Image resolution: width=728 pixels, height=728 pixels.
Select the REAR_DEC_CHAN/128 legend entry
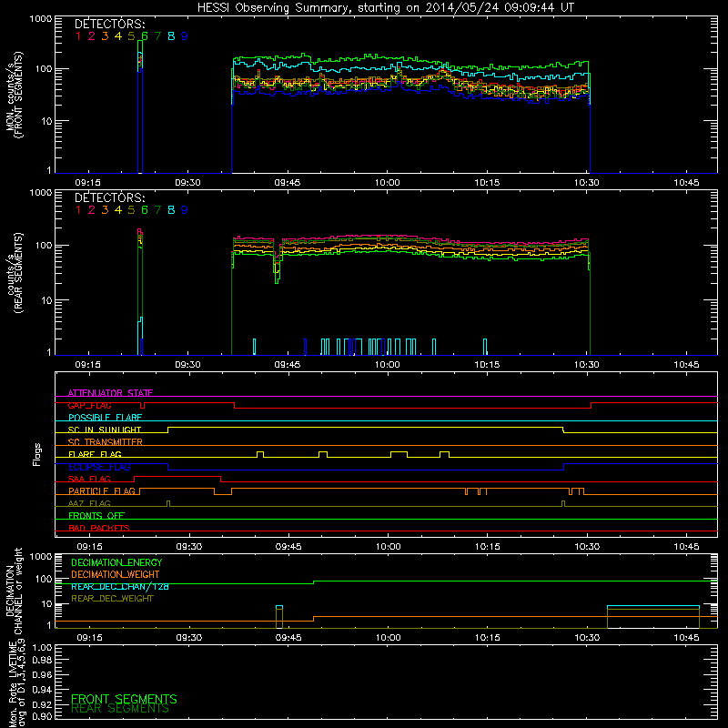(x=120, y=587)
